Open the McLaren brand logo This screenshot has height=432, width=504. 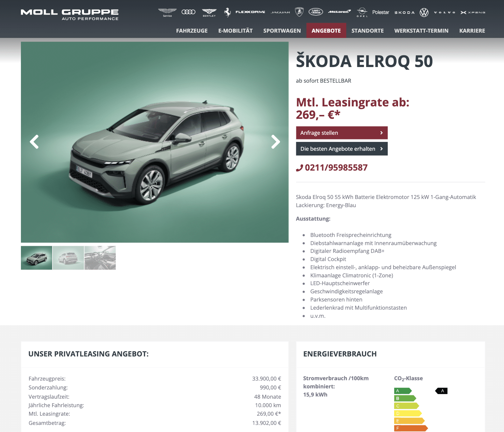tap(340, 12)
